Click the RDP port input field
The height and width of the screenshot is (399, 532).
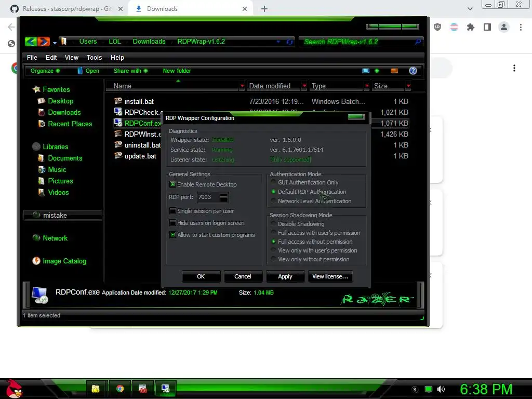(208, 197)
